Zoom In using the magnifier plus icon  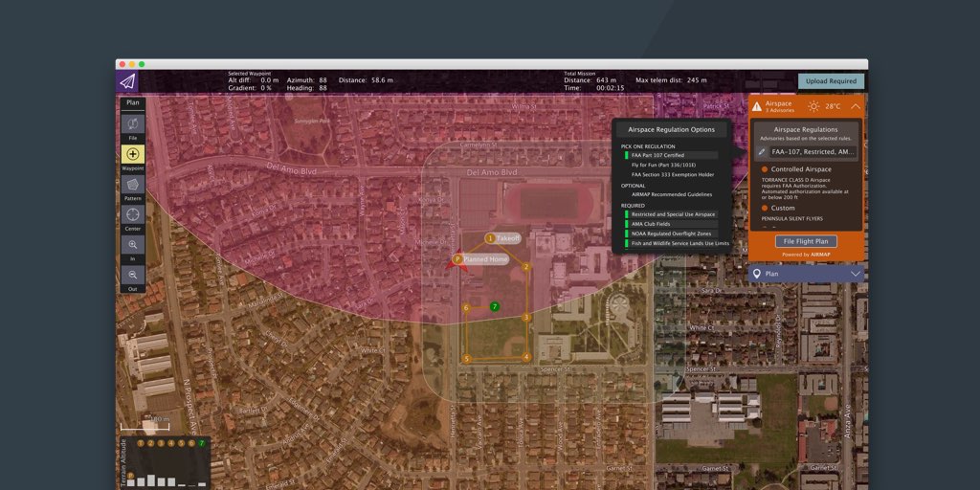(132, 244)
